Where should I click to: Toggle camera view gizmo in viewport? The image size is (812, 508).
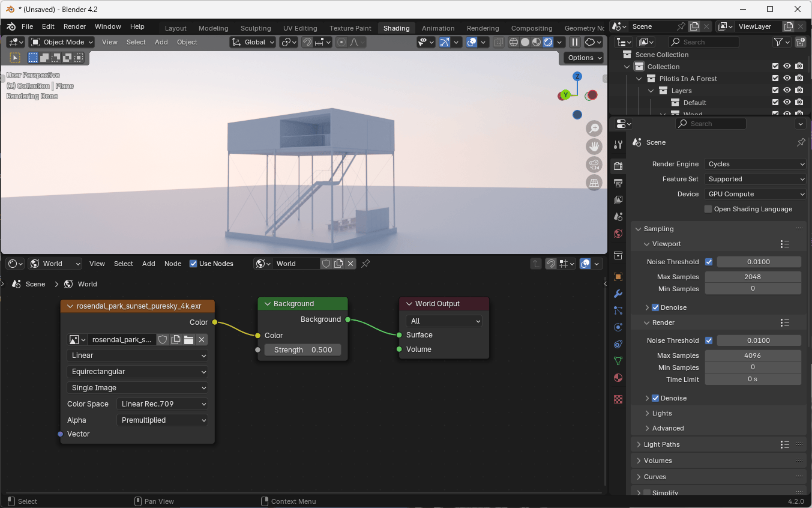click(x=594, y=165)
